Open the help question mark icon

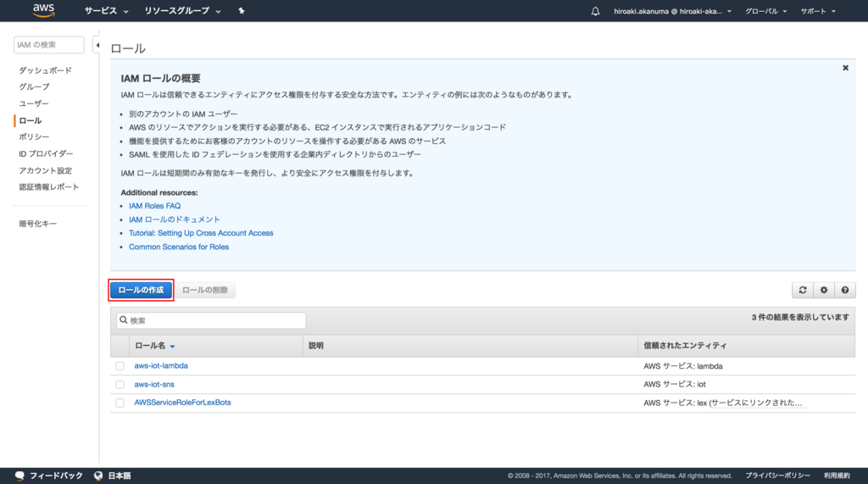pos(845,290)
